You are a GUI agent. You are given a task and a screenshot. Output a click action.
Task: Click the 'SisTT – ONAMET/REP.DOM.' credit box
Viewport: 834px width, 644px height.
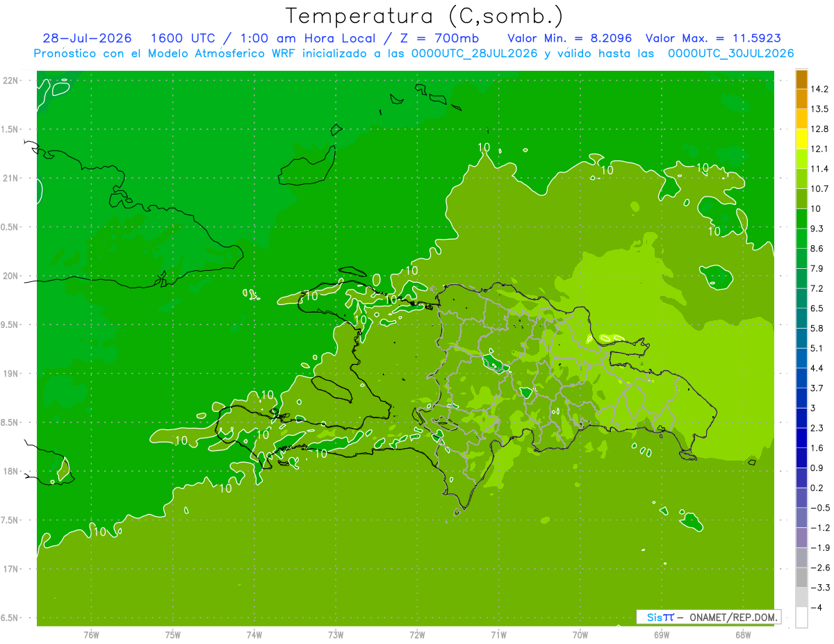pos(708,617)
